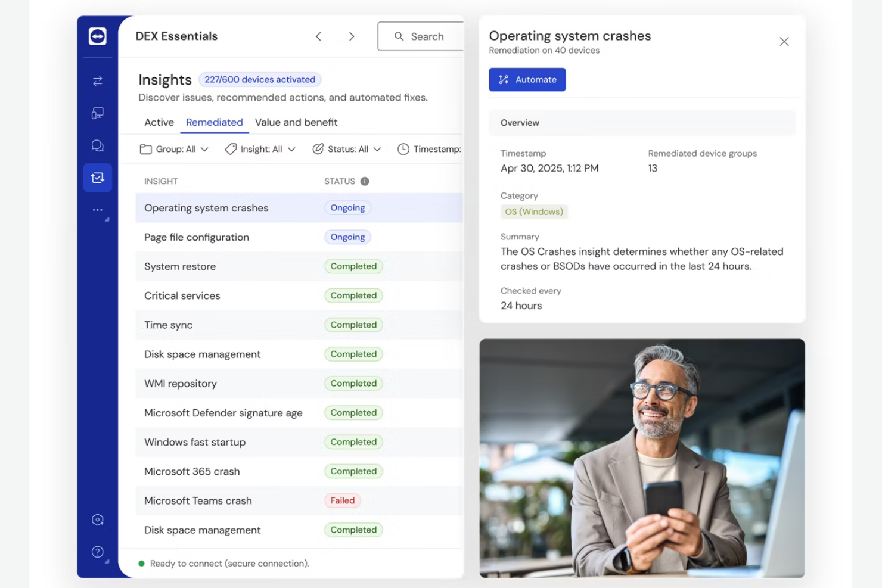
Task: Open the remote connections icon in sidebar
Action: 97,80
